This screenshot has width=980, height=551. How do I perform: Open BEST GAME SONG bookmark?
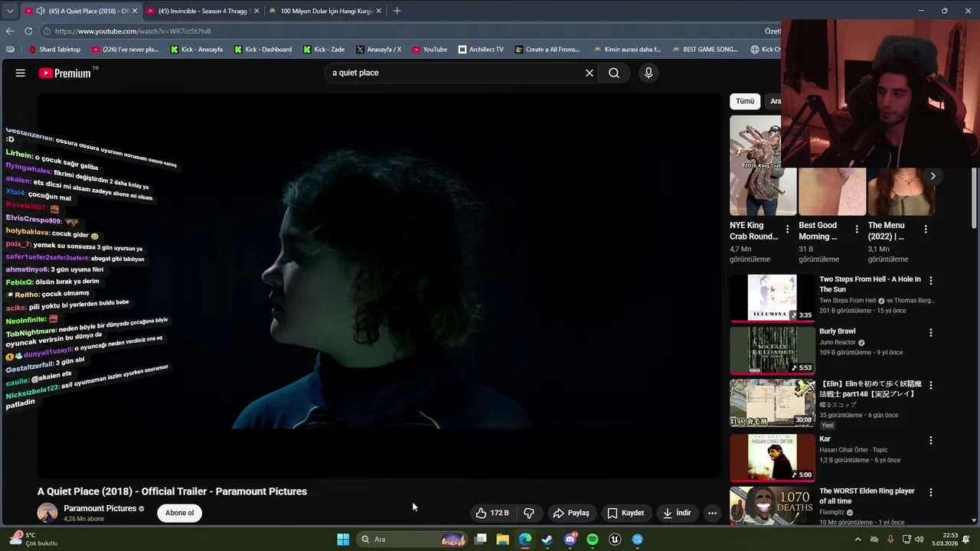click(x=705, y=49)
